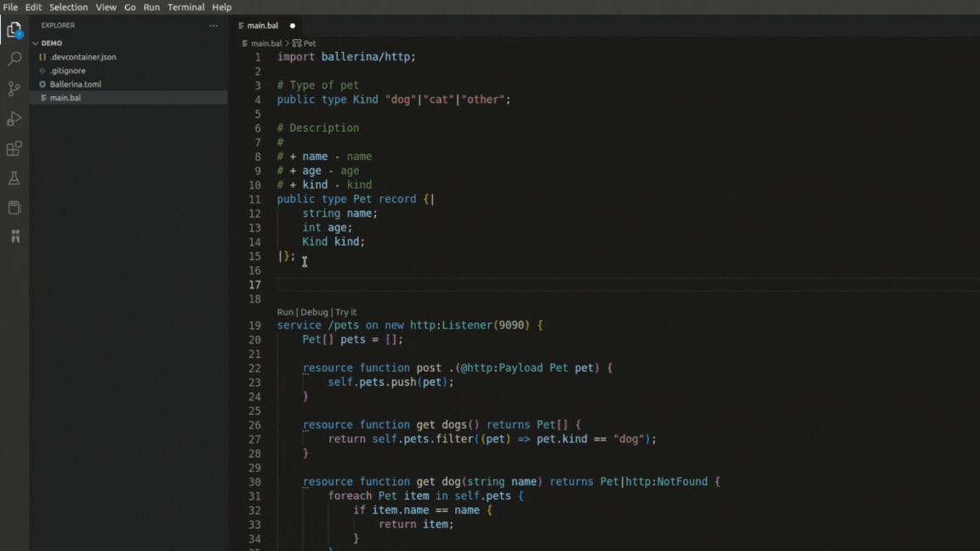
Task: Click the .gitignore file icon
Action: tap(43, 71)
